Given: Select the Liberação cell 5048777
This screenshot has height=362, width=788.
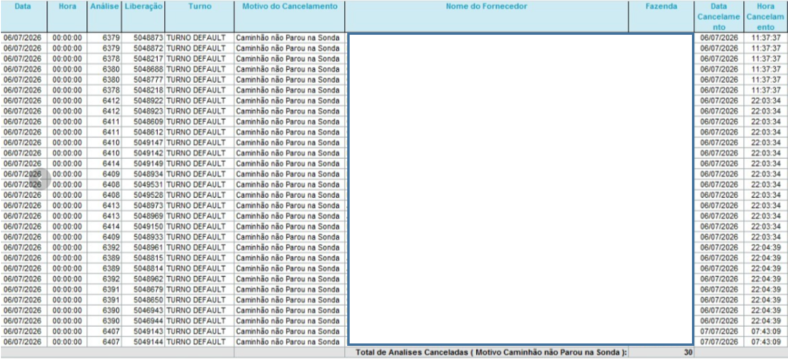Looking at the screenshot, I should (x=143, y=80).
